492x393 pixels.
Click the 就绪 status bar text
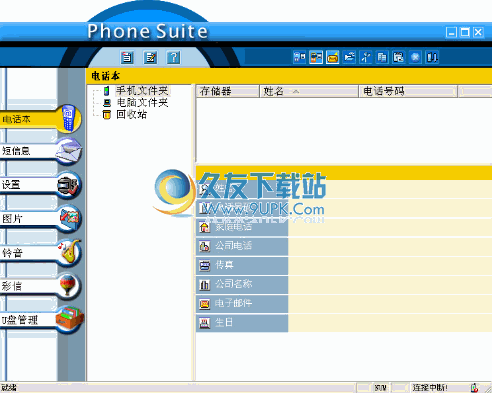pos(9,388)
